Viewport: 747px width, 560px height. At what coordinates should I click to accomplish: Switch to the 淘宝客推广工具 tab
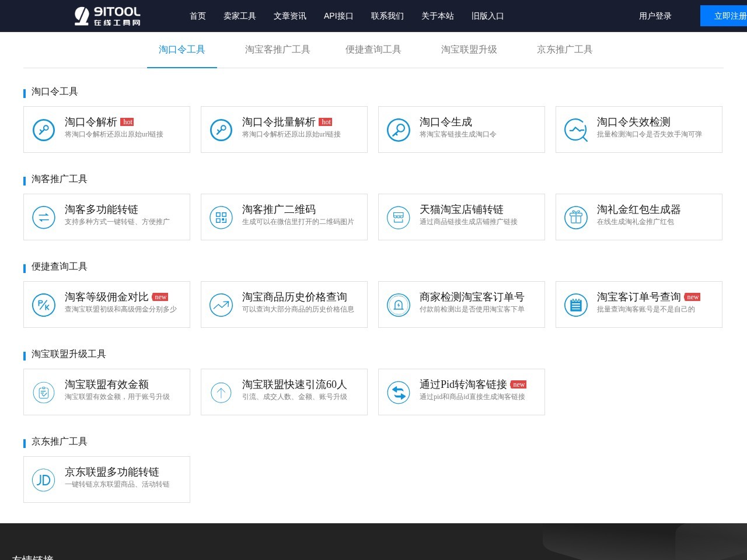(277, 50)
